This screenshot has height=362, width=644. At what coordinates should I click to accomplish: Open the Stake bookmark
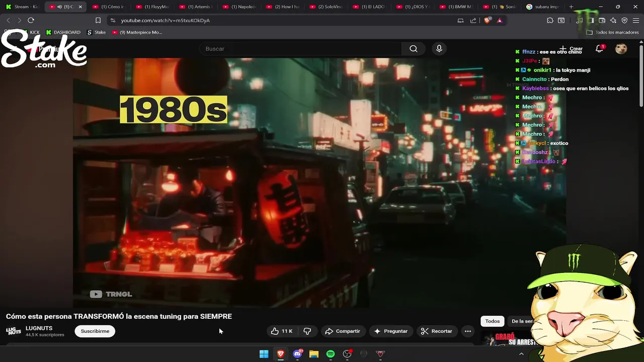click(x=97, y=32)
